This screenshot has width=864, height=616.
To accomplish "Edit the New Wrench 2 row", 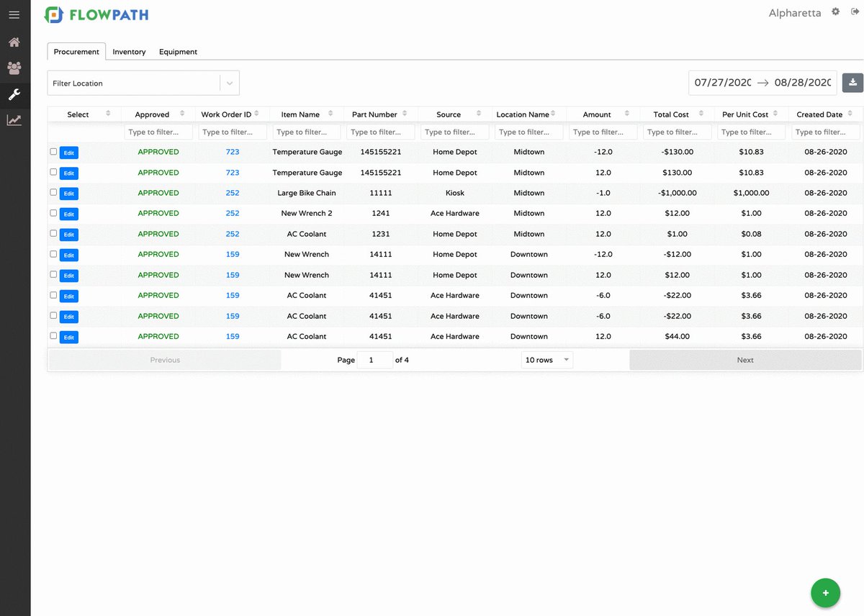I will point(69,214).
